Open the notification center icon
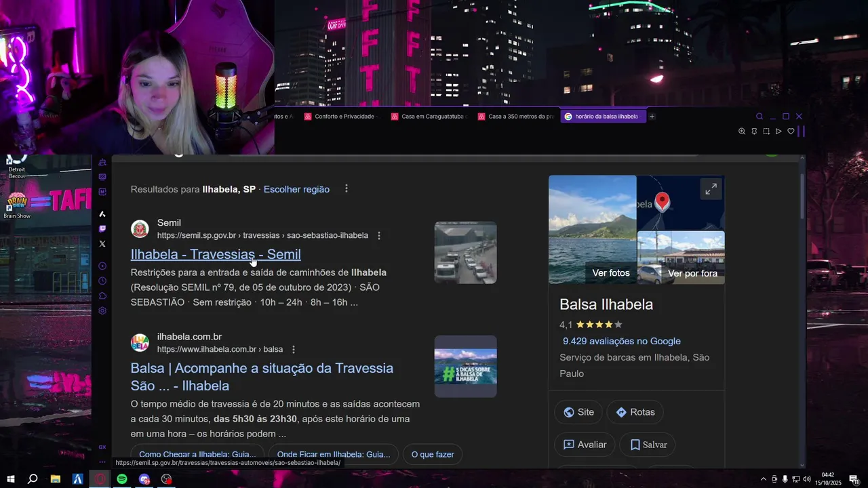The height and width of the screenshot is (488, 868). [854, 479]
